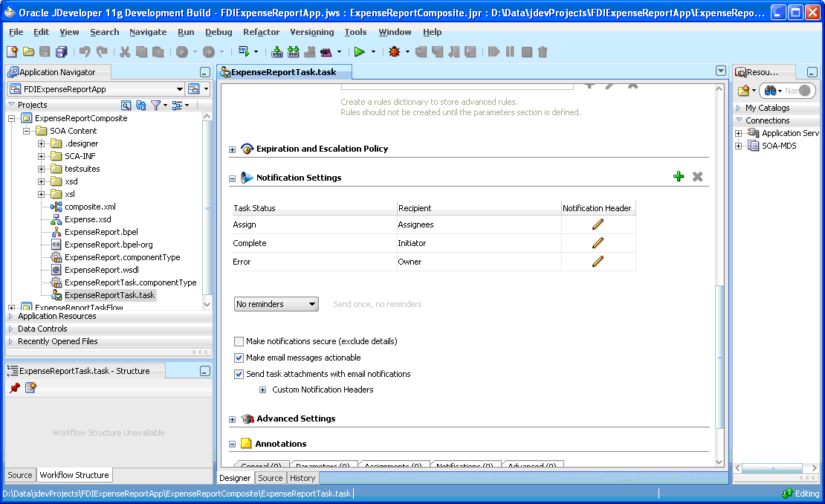Select ExpenseReport.bpel in the tree

[101, 232]
